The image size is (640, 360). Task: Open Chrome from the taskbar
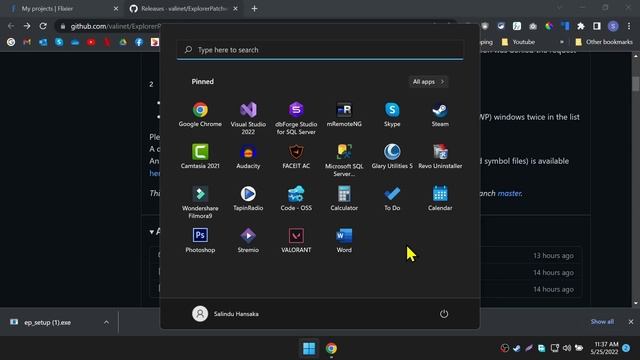(331, 348)
